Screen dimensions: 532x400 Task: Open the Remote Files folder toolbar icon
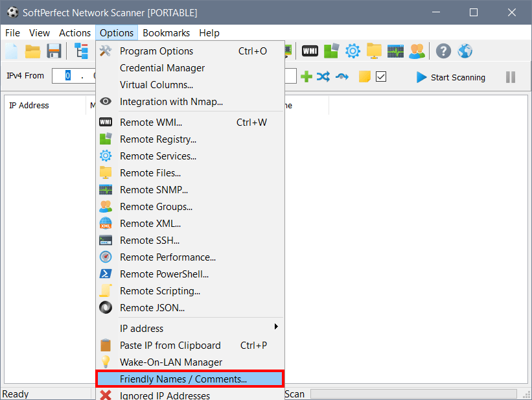[374, 51]
